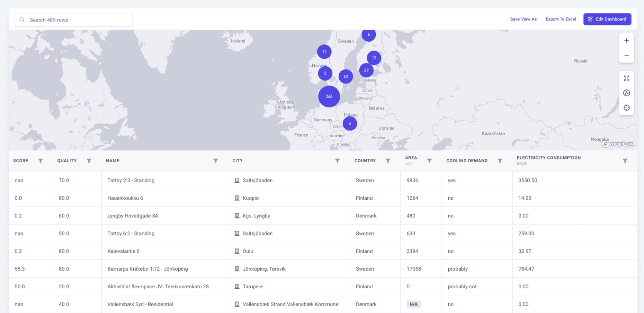
Task: Recenter the map using crosshair icon
Action: click(x=626, y=108)
